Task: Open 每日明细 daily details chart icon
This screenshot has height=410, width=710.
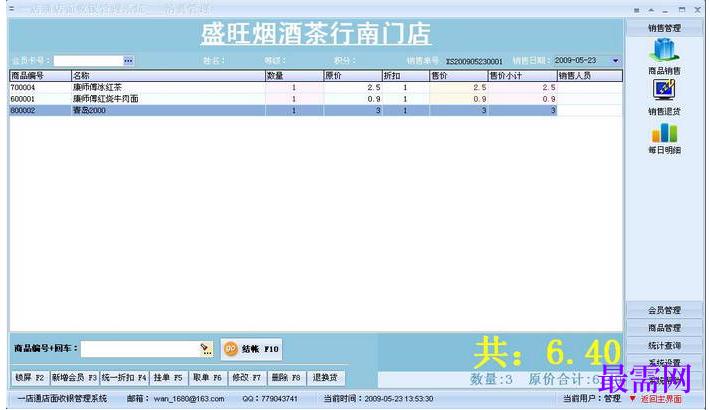Action: point(664,133)
